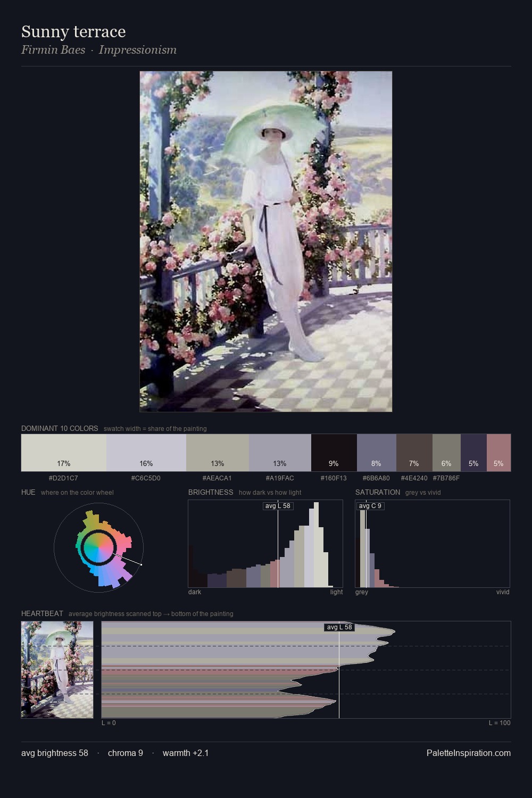Click the 'light' axis label under brightness

click(x=336, y=592)
